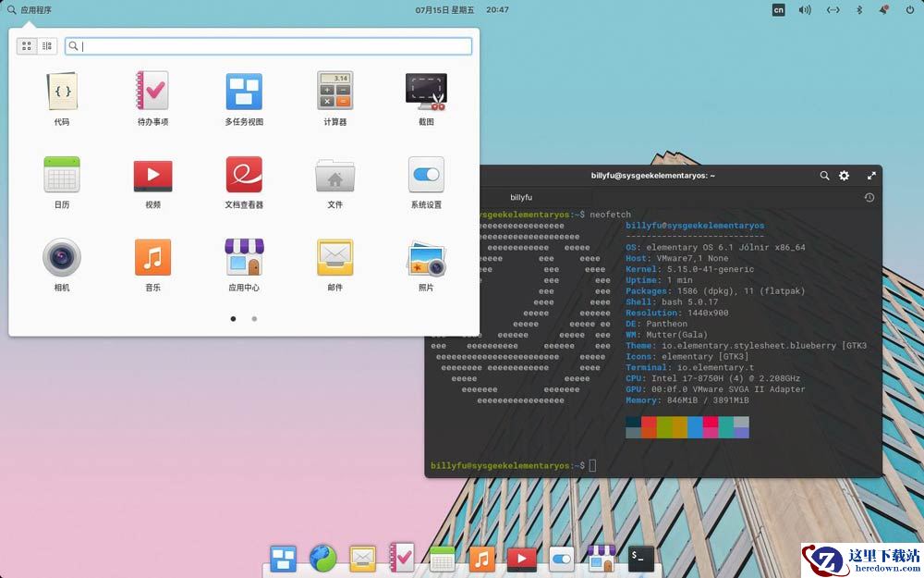Launch the 计算器 calculator app
Image resolution: width=924 pixels, height=578 pixels.
[334, 98]
